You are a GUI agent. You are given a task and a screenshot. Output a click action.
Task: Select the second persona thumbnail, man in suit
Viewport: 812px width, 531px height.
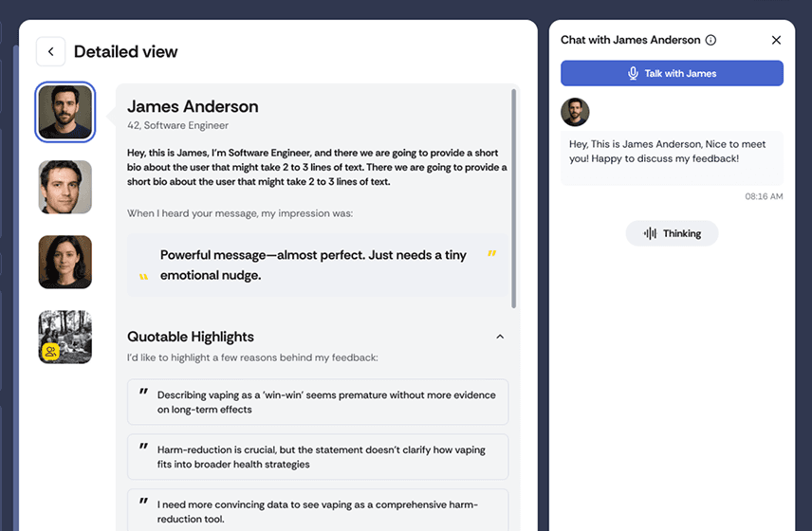pyautogui.click(x=65, y=187)
